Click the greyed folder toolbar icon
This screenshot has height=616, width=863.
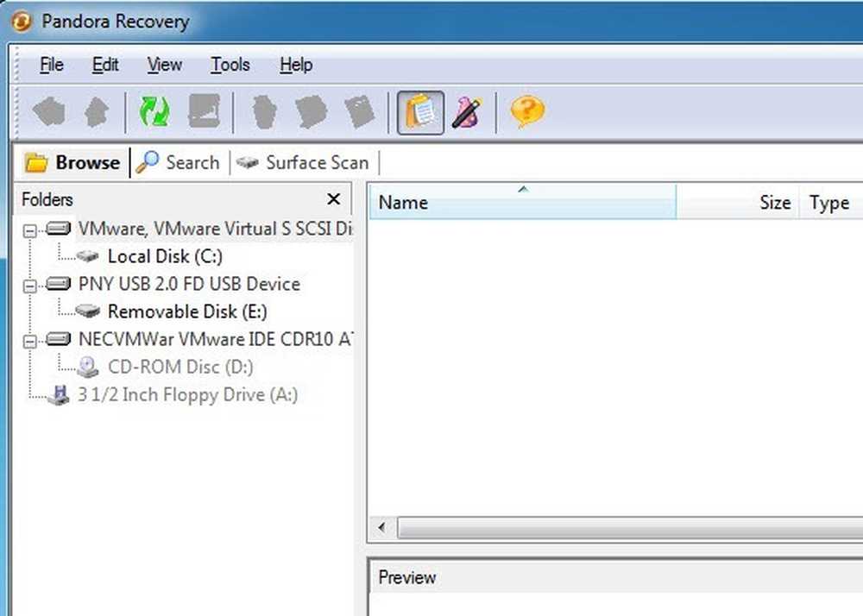pos(312,111)
